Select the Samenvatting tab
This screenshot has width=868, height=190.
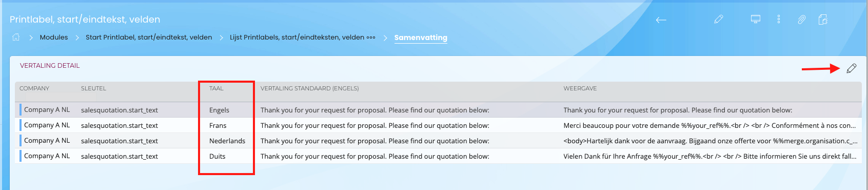click(x=421, y=37)
